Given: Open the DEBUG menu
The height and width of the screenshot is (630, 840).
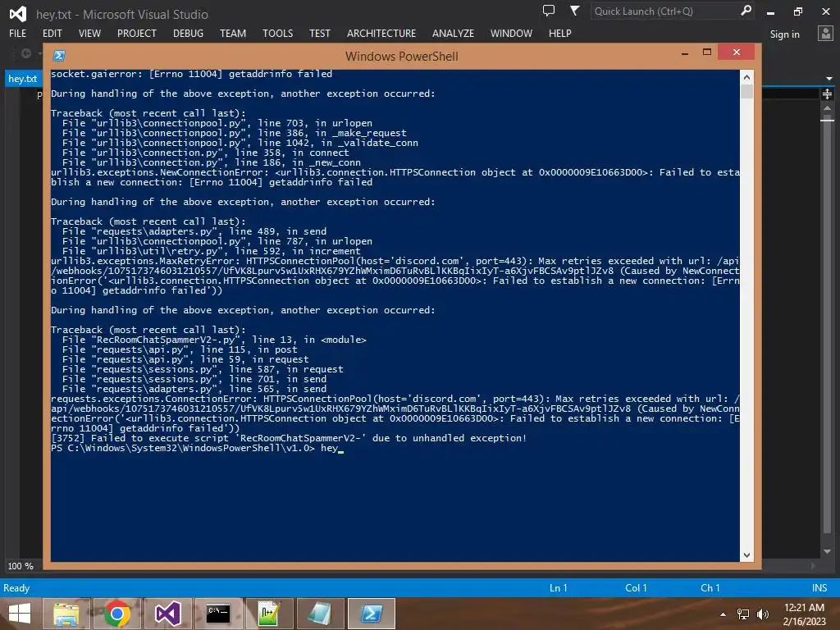Looking at the screenshot, I should coord(188,33).
